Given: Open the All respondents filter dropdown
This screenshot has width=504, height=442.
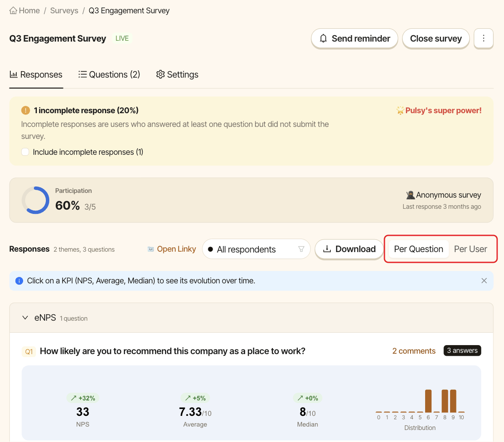Looking at the screenshot, I should pos(256,249).
